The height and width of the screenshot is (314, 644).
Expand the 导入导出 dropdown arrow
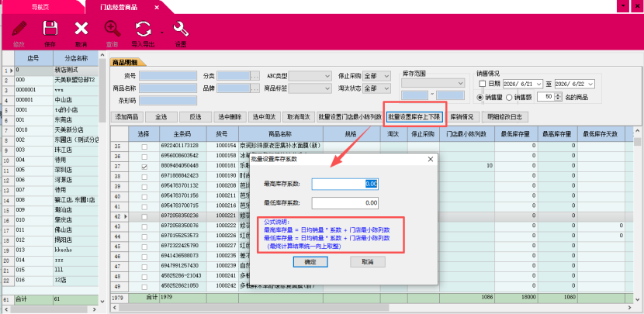coord(162,32)
